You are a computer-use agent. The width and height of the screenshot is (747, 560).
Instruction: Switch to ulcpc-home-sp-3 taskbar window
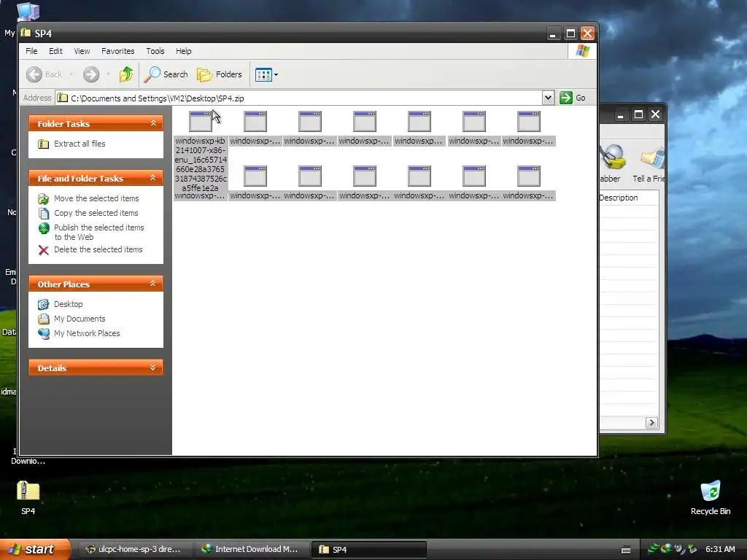133,549
